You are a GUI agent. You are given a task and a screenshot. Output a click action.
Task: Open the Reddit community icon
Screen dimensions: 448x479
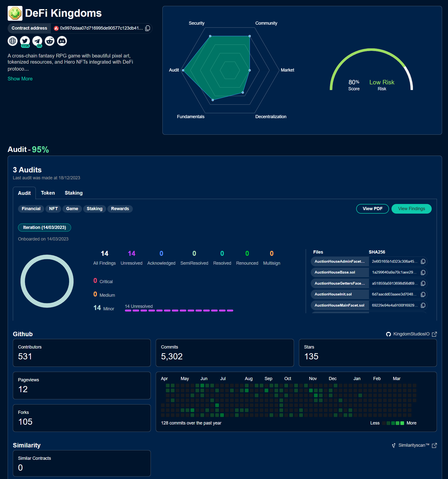(x=50, y=41)
